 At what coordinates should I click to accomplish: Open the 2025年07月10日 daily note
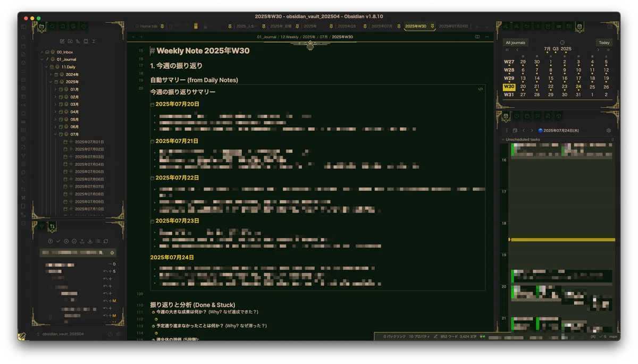point(89,209)
